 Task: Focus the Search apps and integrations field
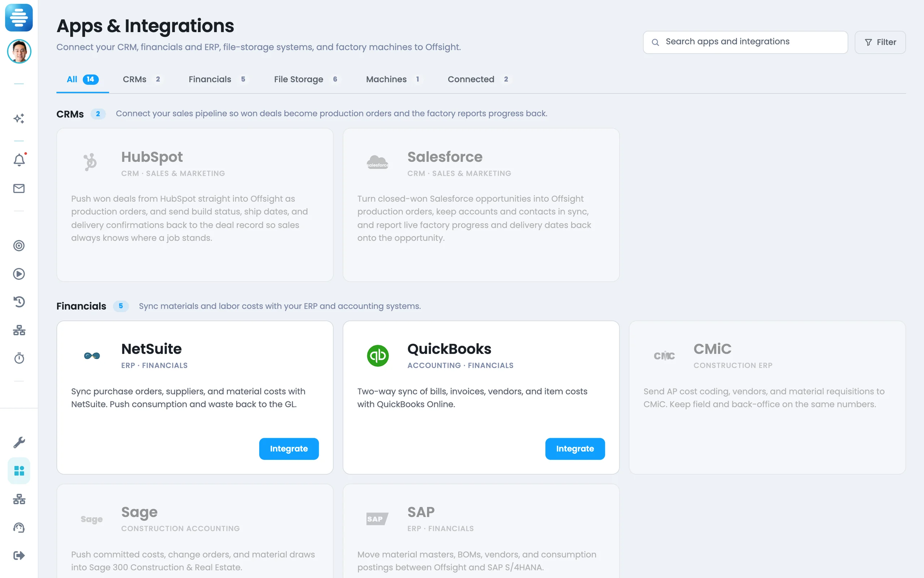[745, 42]
